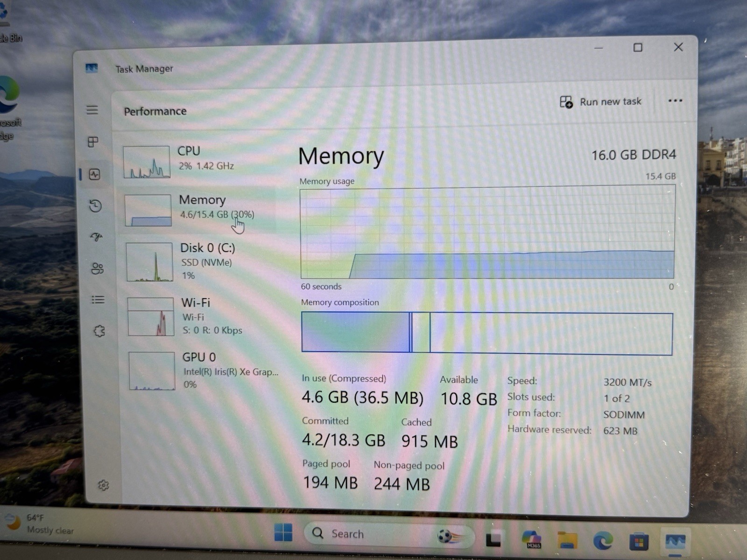Open Microsoft Edge desktop shortcut
Screen dimensions: 747x560
point(9,107)
